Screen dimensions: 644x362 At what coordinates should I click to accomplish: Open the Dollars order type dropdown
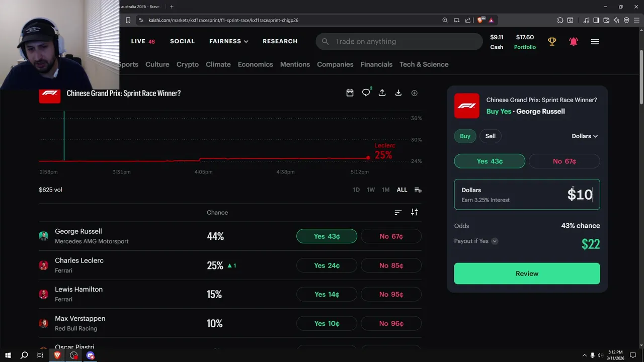(585, 136)
